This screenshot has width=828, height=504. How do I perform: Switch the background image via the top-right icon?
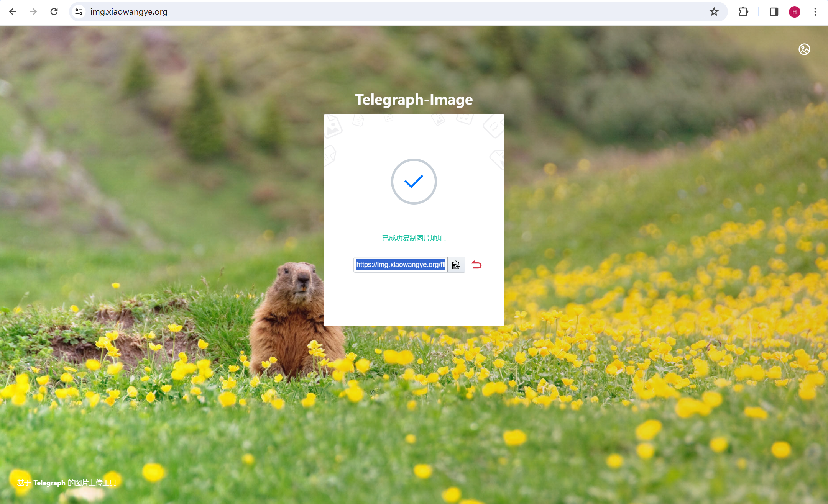point(804,49)
